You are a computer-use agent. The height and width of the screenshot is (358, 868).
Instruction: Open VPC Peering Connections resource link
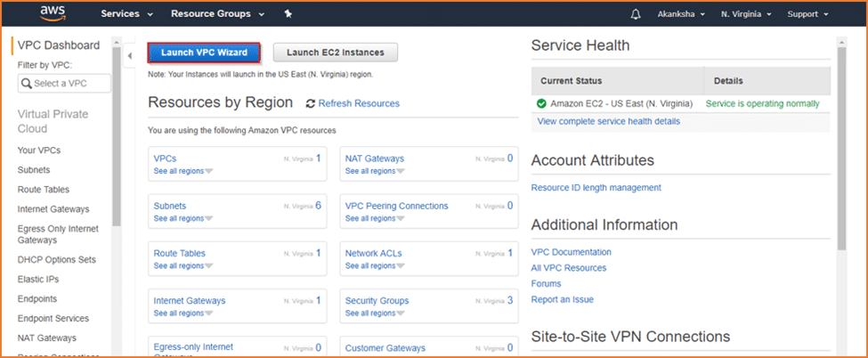coord(397,206)
